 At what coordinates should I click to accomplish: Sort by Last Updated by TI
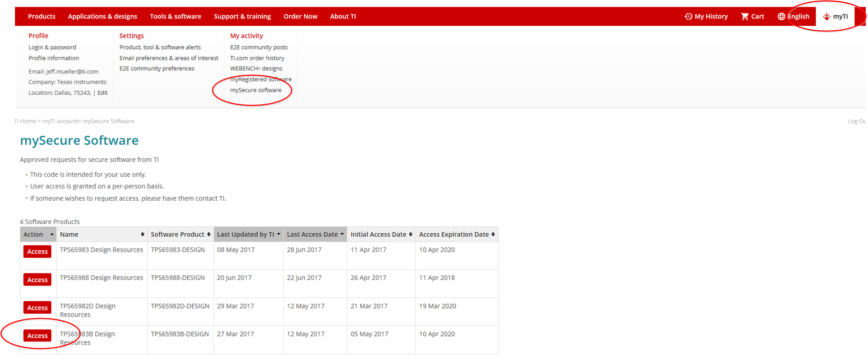click(x=249, y=235)
